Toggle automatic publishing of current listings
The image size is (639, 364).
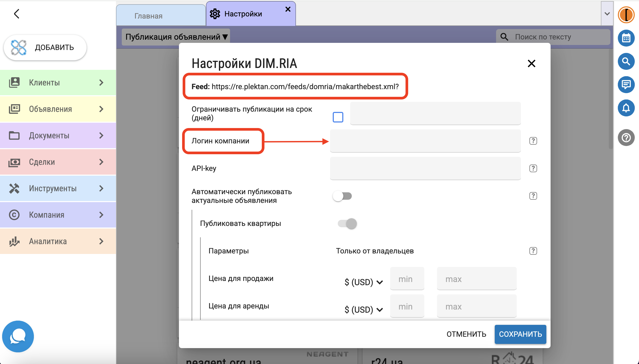342,196
